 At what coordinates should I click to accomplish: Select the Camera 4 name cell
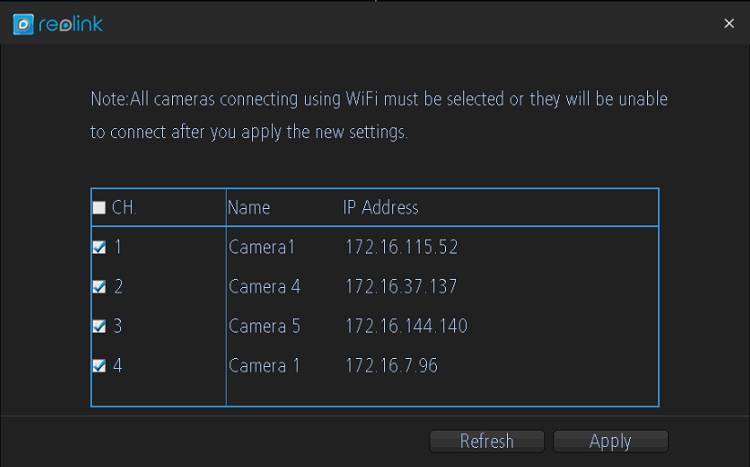pos(264,287)
